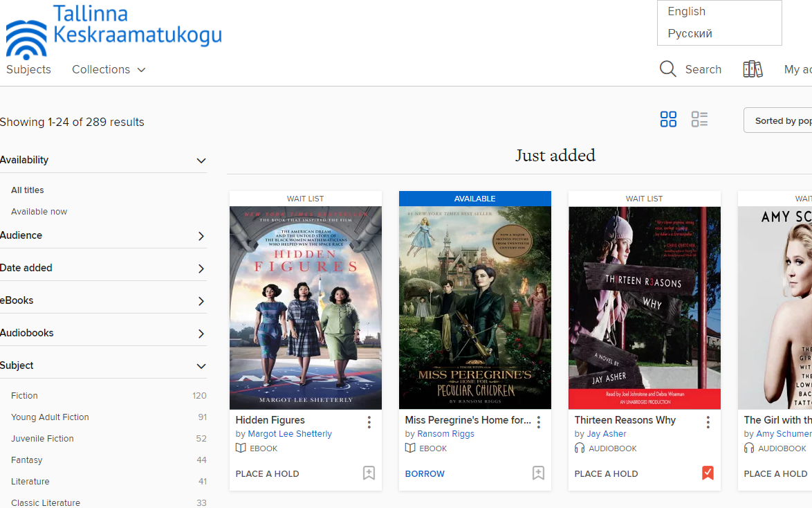Image resolution: width=812 pixels, height=508 pixels.
Task: Open the Subjects navigation item
Action: pyautogui.click(x=28, y=69)
